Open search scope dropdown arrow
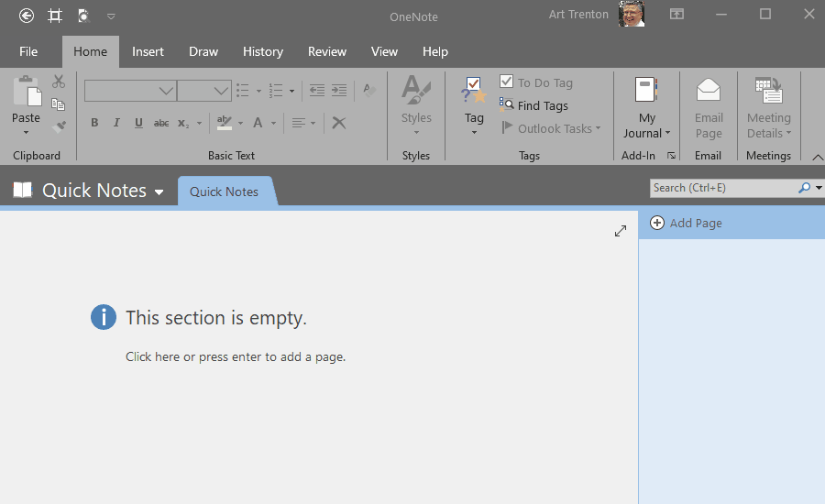The height and width of the screenshot is (504, 825). pyautogui.click(x=819, y=188)
